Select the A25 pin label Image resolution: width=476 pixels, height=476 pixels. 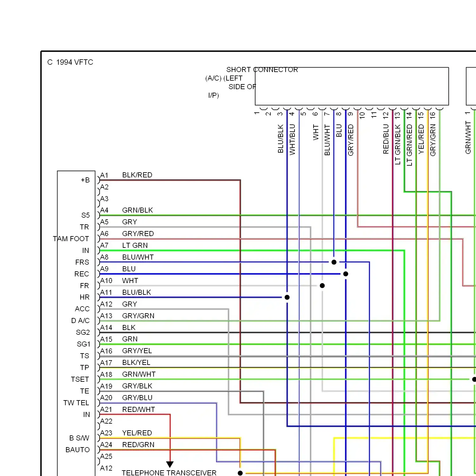pyautogui.click(x=106, y=457)
